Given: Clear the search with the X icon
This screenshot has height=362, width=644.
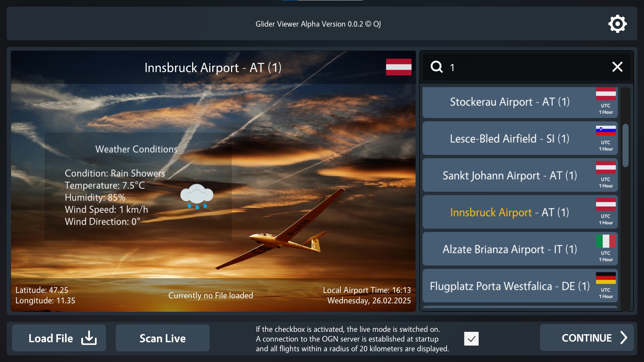Looking at the screenshot, I should pos(617,67).
